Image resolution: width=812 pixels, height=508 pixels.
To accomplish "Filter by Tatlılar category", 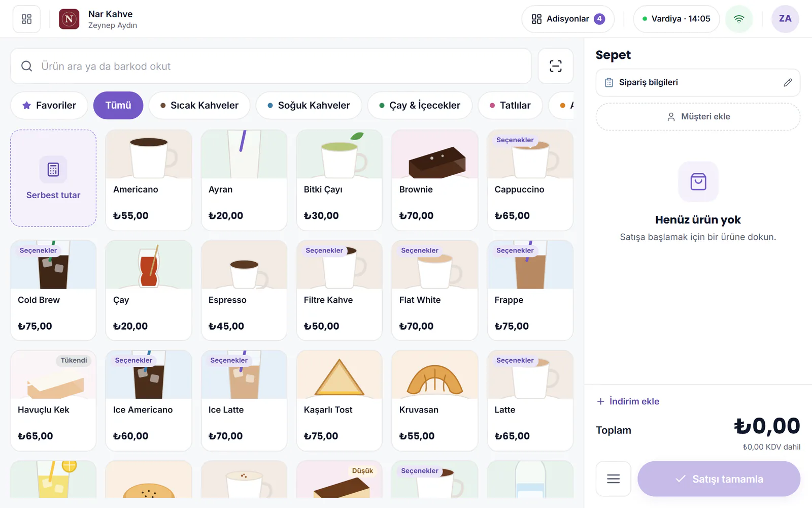I will (510, 105).
